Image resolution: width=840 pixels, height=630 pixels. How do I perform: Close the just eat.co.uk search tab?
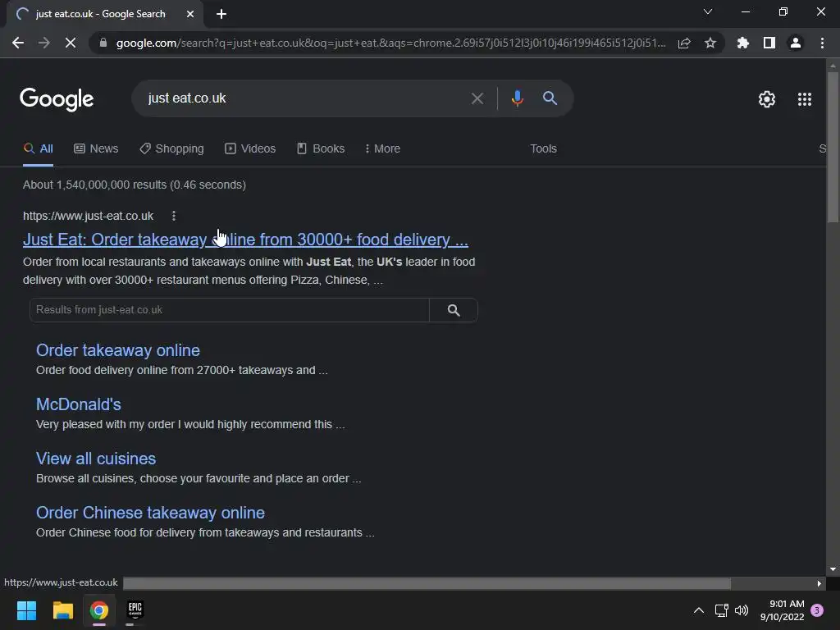click(x=190, y=14)
